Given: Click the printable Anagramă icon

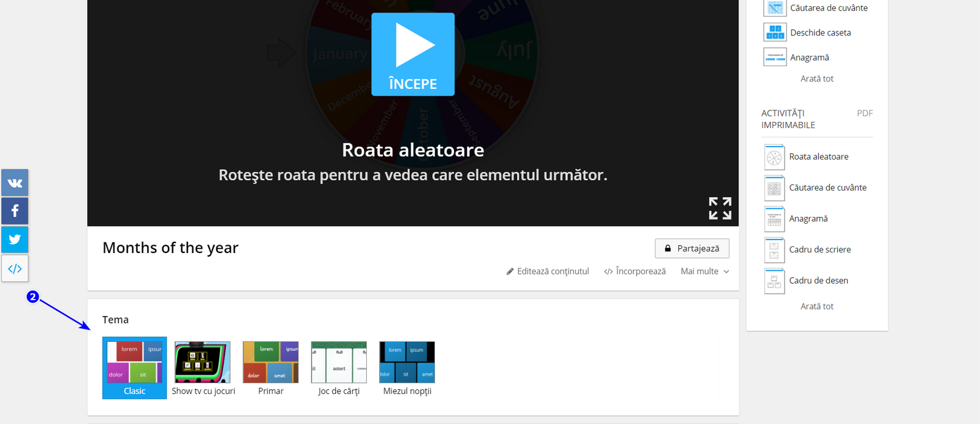Looking at the screenshot, I should point(774,219).
